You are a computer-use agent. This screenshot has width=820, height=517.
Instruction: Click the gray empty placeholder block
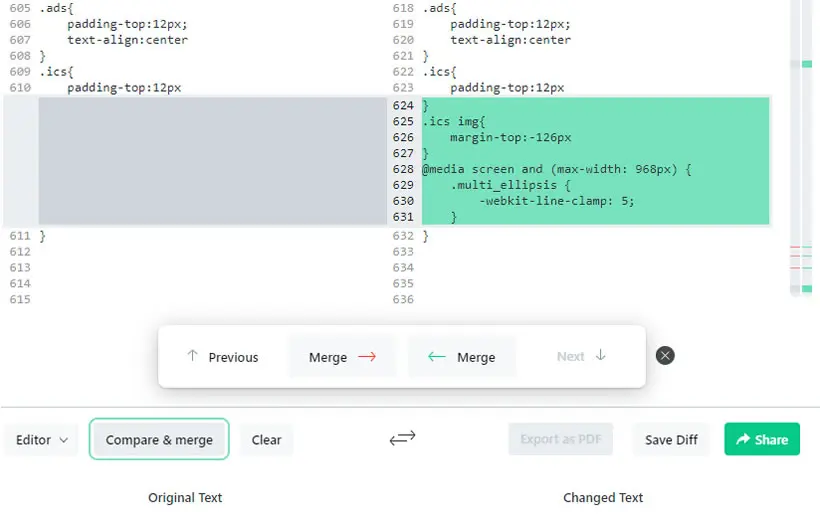coord(212,161)
